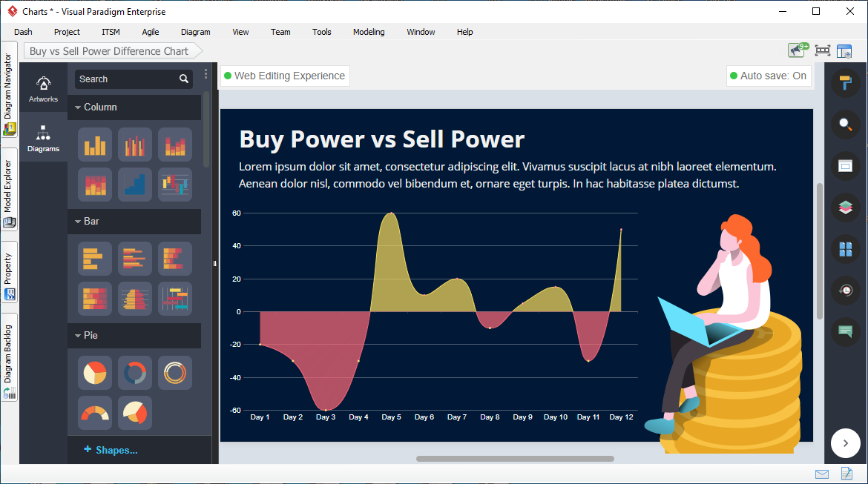
Task: Open the Diagram menu
Action: click(195, 32)
